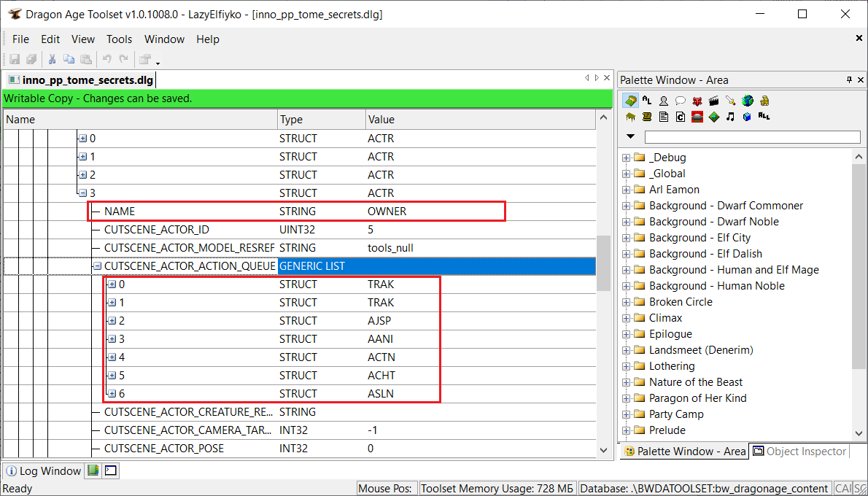Expand the ACTN struct entry

click(112, 357)
